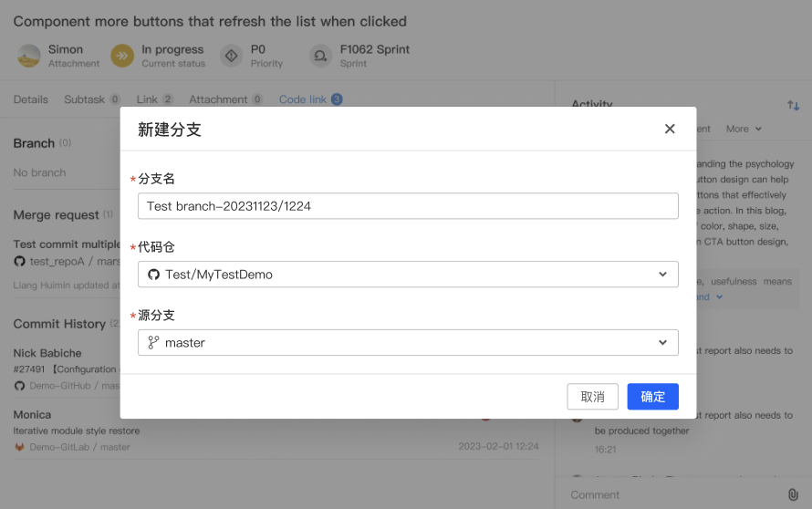Click GitHub icon beside Demo-GitHub

pos(20,386)
